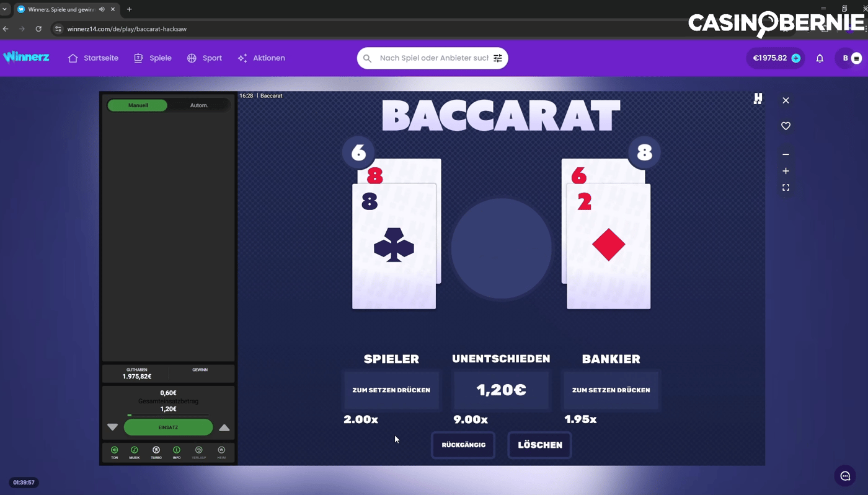Click the 9.00x tie multiplier
Viewport: 868px width, 495px height.
point(471,419)
